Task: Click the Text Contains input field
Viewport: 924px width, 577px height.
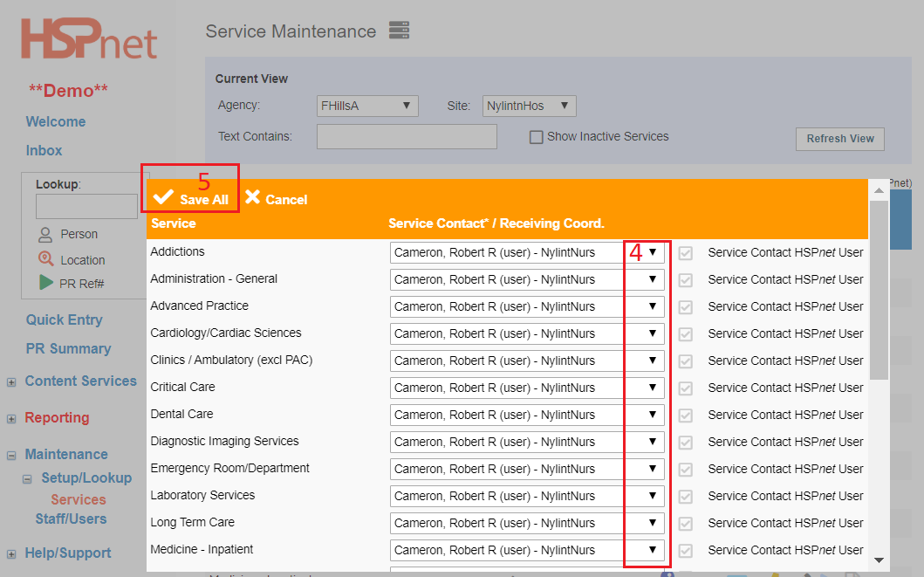Action: pyautogui.click(x=407, y=137)
